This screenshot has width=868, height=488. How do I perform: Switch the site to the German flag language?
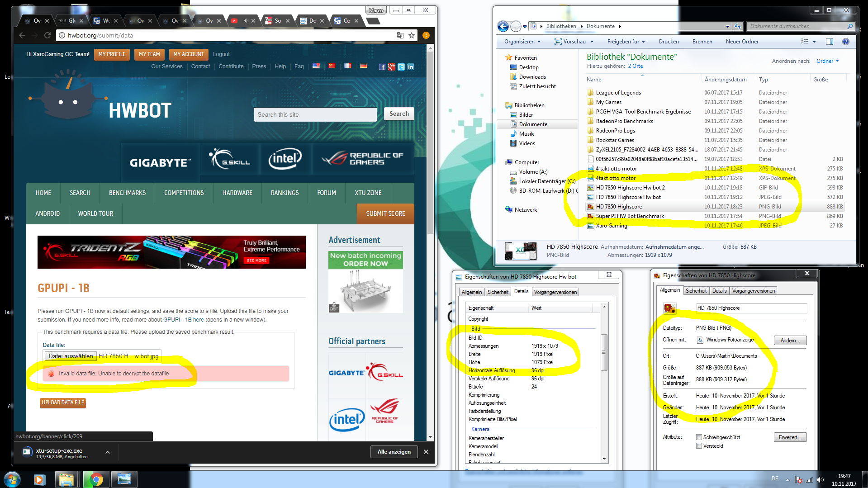[x=363, y=66]
